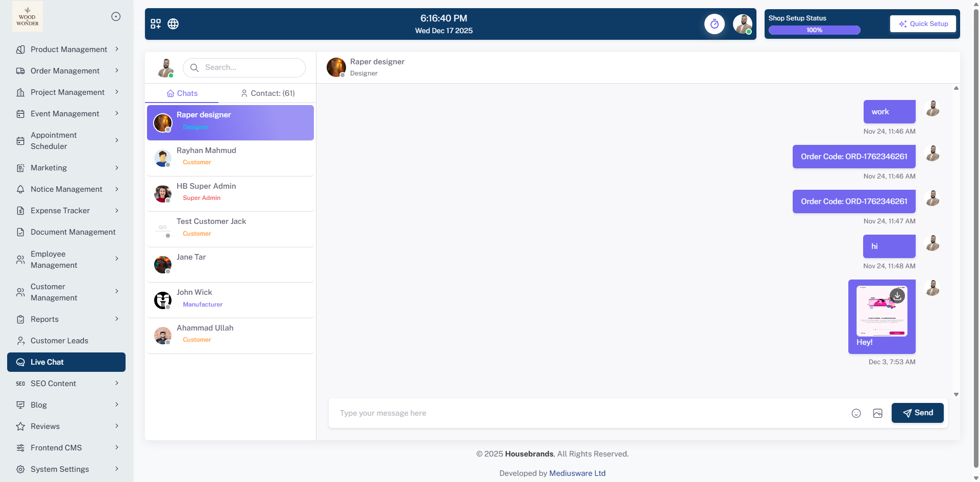Viewport: 980px width, 482px height.
Task: Open the Mediusware Ltd link
Action: (577, 473)
